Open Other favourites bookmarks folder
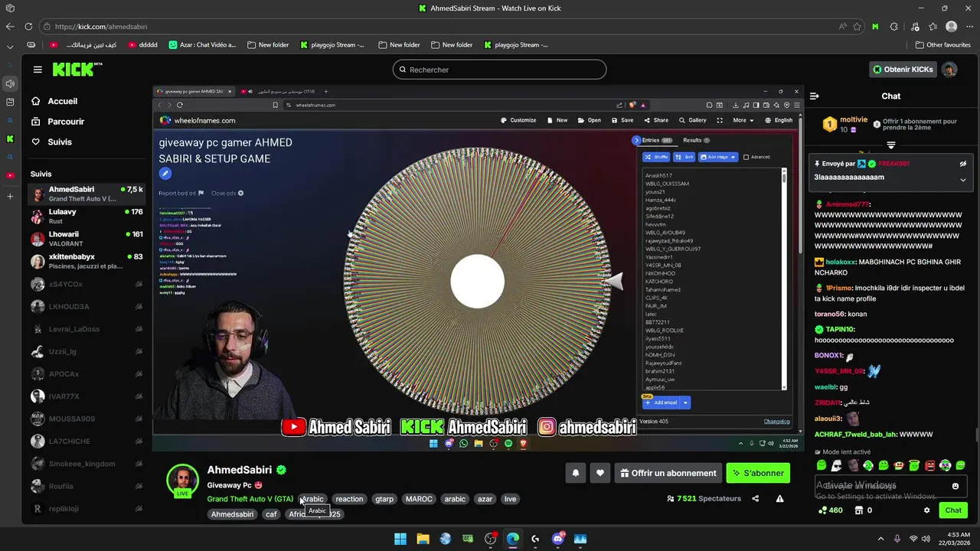The height and width of the screenshot is (551, 980). click(942, 45)
